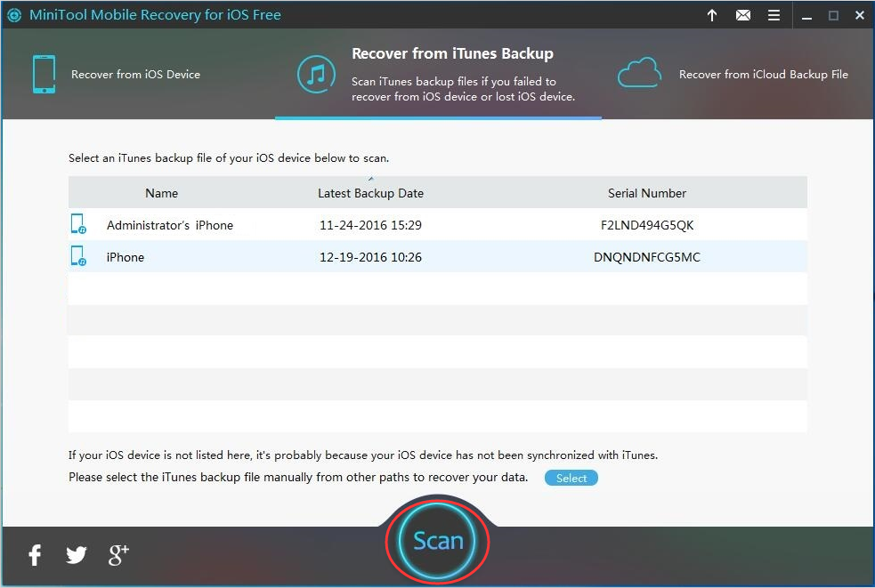The height and width of the screenshot is (588, 875).
Task: Close the MiniTool Mobile Recovery window
Action: click(860, 16)
